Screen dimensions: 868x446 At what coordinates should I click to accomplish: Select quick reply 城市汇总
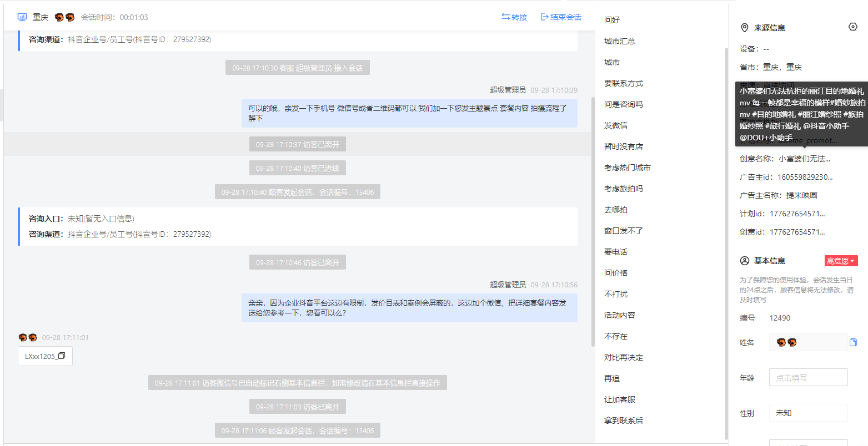(620, 41)
